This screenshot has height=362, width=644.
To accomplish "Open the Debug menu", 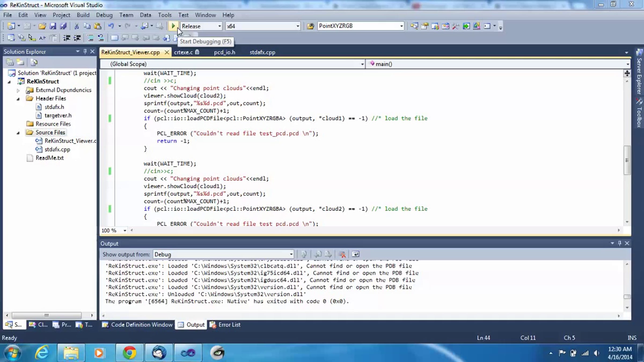I will [x=104, y=15].
